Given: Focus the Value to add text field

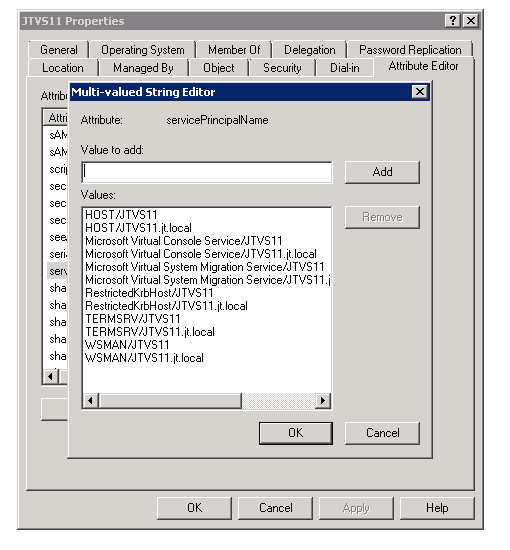Looking at the screenshot, I should [x=207, y=172].
